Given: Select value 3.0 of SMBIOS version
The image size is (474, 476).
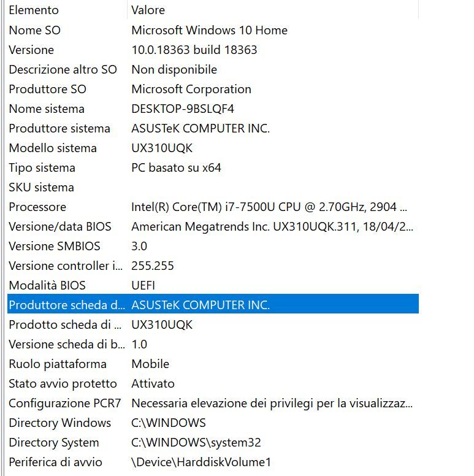Looking at the screenshot, I should (139, 246).
